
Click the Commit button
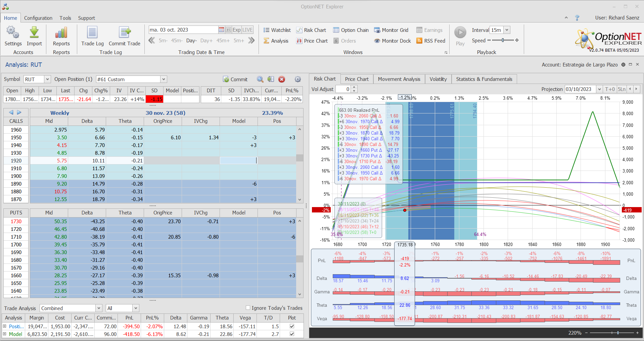pos(235,79)
